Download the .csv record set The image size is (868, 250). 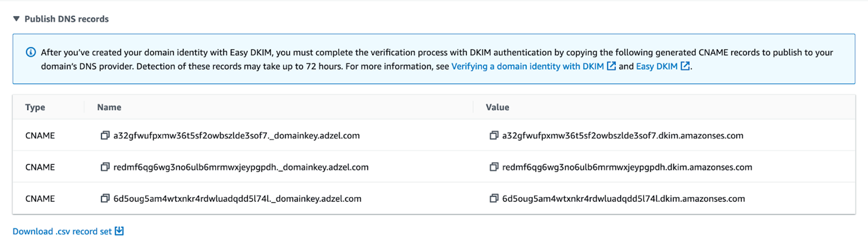[62, 231]
